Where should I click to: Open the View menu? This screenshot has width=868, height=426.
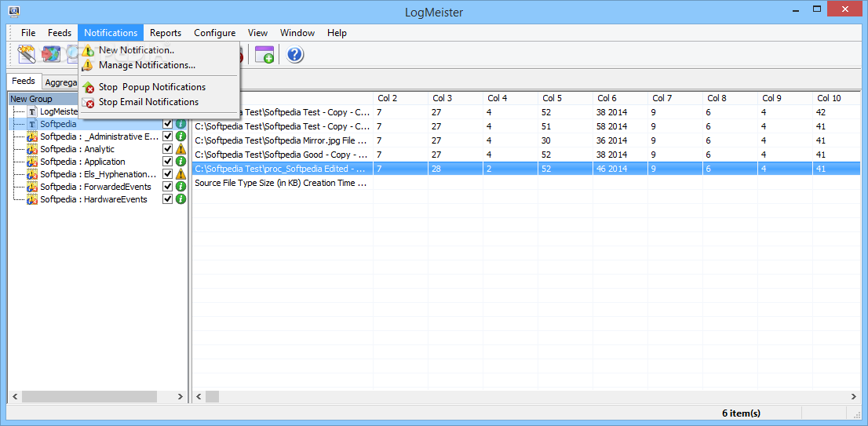[x=258, y=33]
